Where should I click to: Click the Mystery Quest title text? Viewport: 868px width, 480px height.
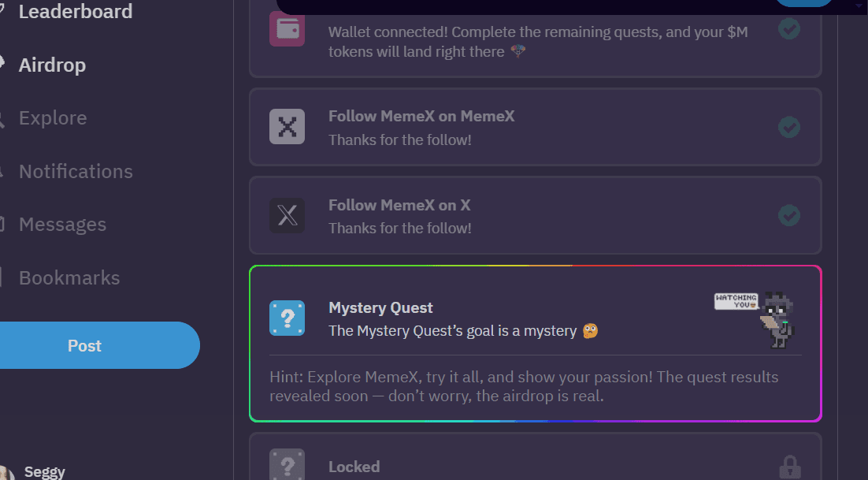coord(380,307)
